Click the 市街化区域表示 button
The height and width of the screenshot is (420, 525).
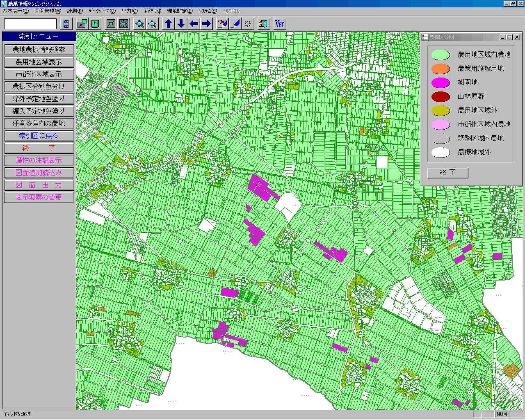(39, 74)
